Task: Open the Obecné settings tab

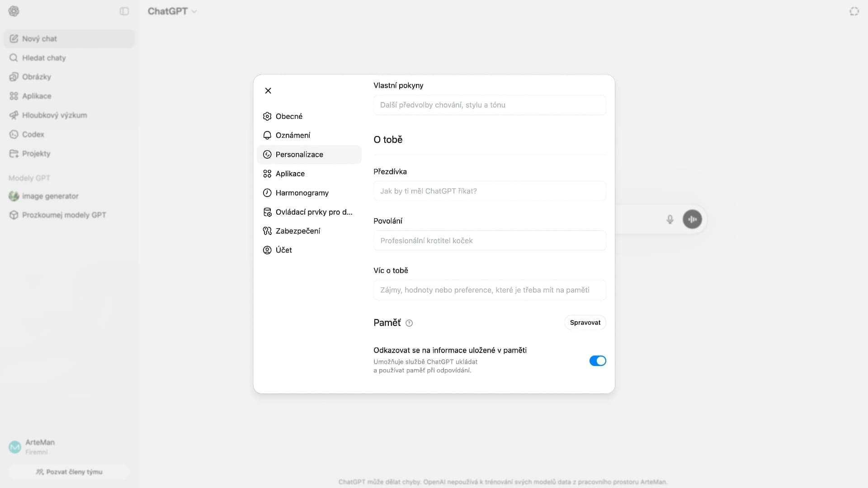Action: tap(289, 116)
